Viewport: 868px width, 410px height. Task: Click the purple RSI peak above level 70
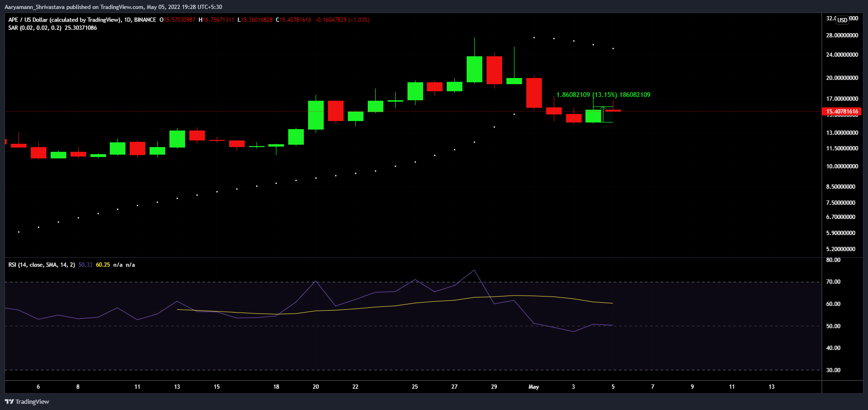tap(474, 270)
